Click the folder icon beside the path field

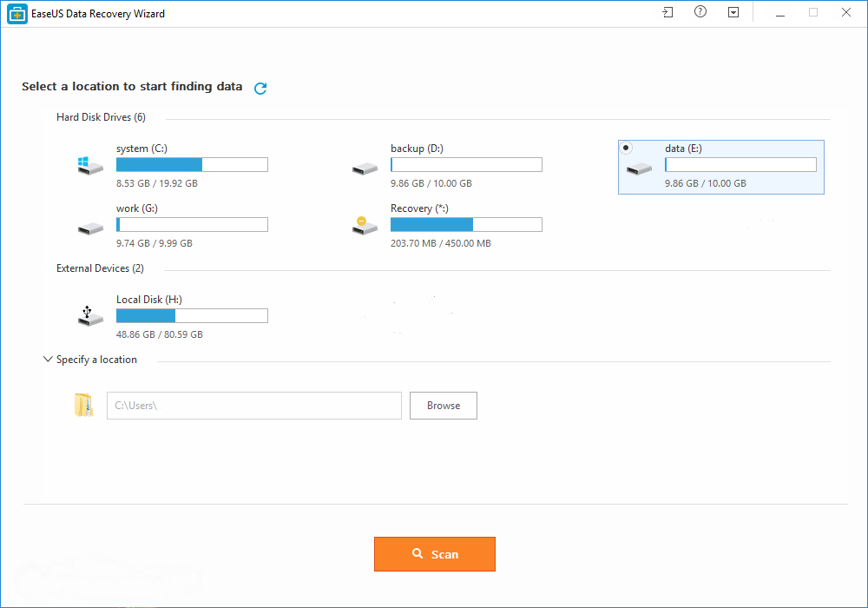tap(83, 406)
